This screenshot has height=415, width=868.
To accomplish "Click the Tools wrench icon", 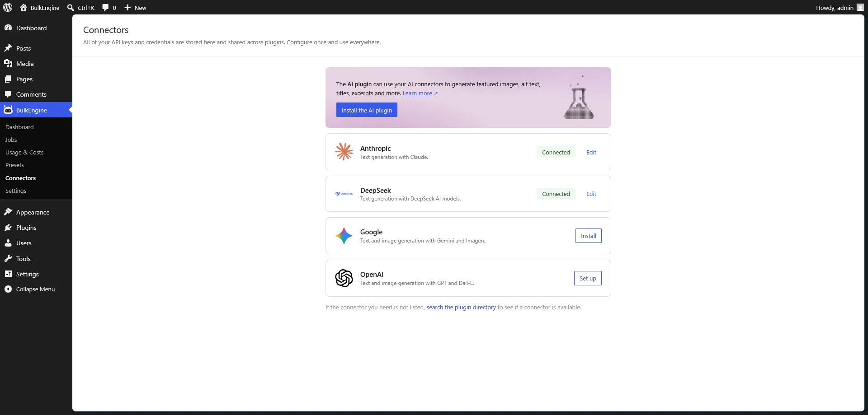I will pos(8,258).
